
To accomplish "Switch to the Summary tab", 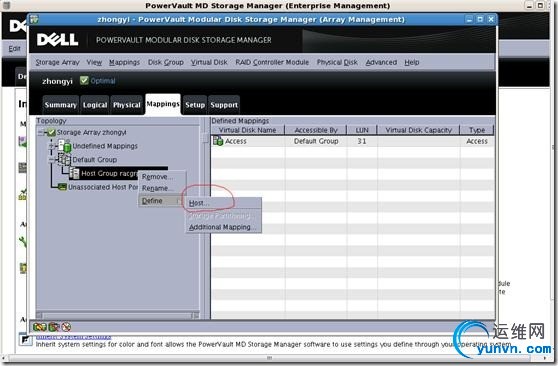I will pyautogui.click(x=60, y=105).
